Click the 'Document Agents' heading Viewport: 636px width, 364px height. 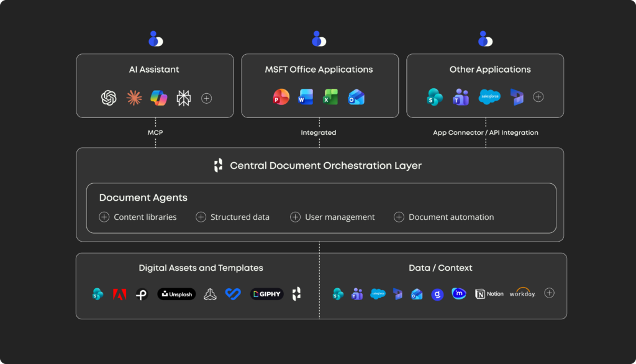pyautogui.click(x=143, y=198)
